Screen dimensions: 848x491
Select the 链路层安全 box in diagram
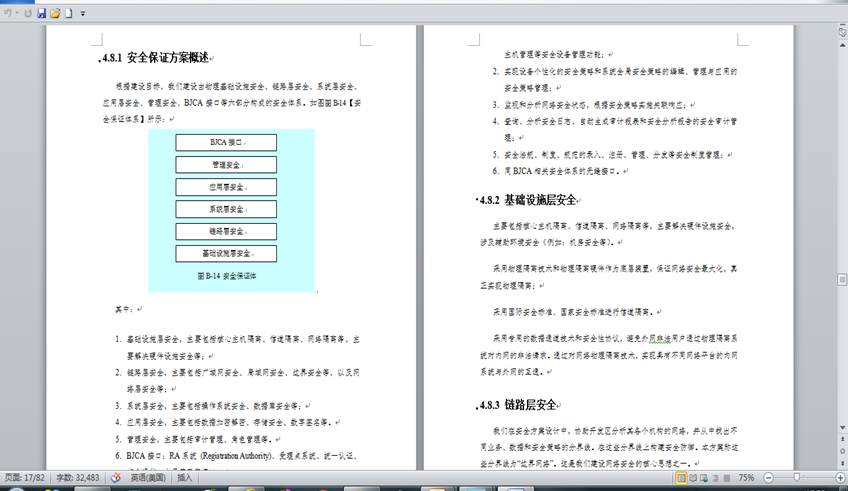pos(226,231)
